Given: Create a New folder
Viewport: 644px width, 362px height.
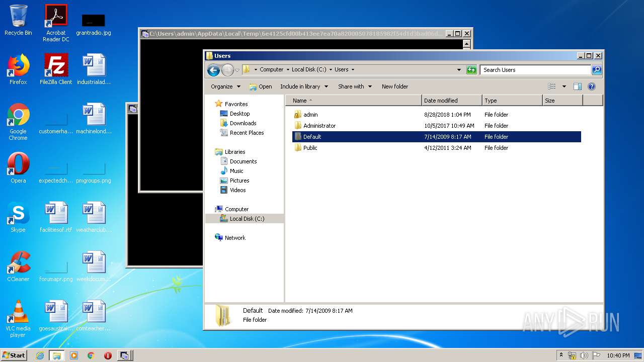Looking at the screenshot, I should coord(395,86).
